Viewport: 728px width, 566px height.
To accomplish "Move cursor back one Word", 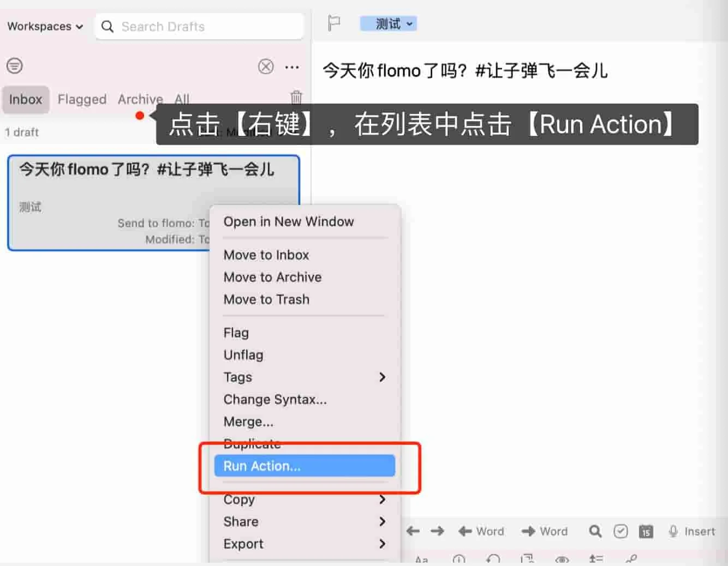I will pos(481,531).
